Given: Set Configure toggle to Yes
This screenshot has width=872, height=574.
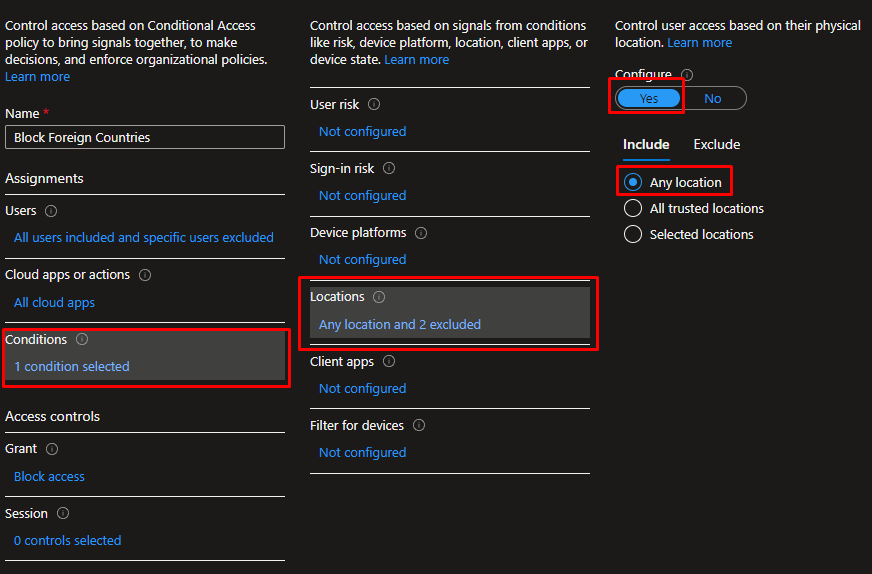Looking at the screenshot, I should click(648, 98).
